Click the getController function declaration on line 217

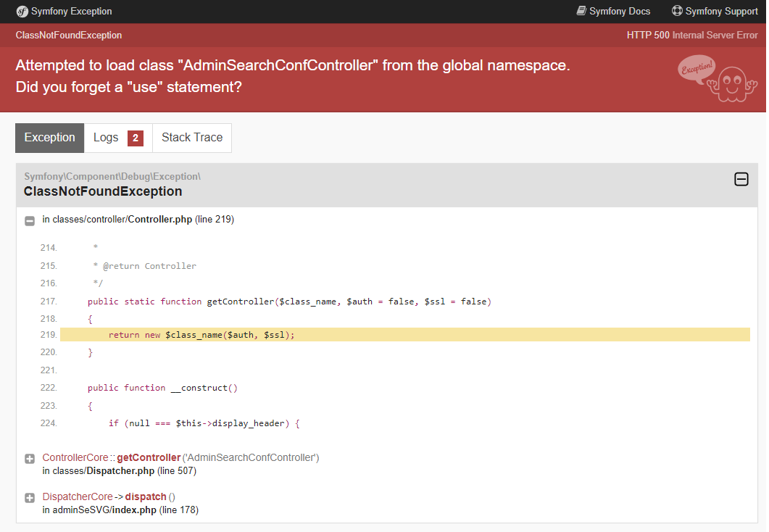[x=289, y=301]
